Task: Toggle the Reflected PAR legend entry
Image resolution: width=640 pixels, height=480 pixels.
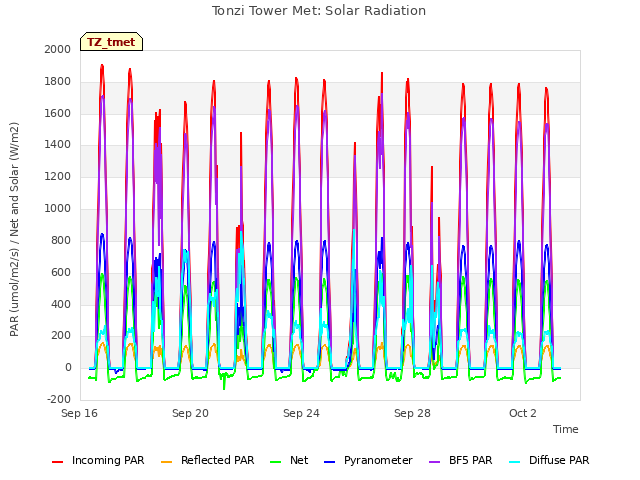Action: (207, 460)
